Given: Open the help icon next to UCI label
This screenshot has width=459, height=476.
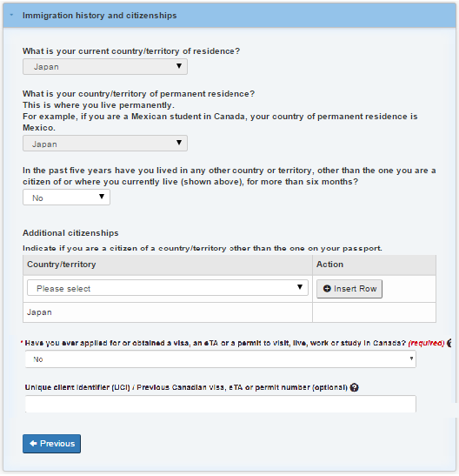Looking at the screenshot, I should pyautogui.click(x=354, y=387).
